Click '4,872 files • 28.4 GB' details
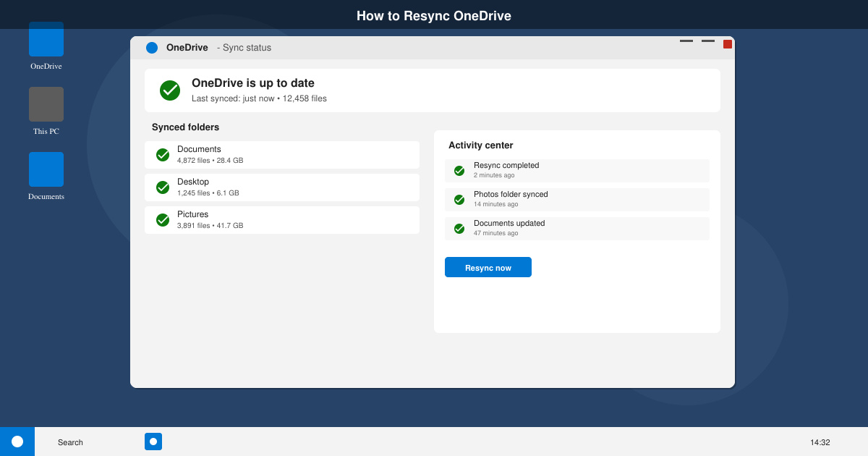The height and width of the screenshot is (456, 868). pos(210,161)
